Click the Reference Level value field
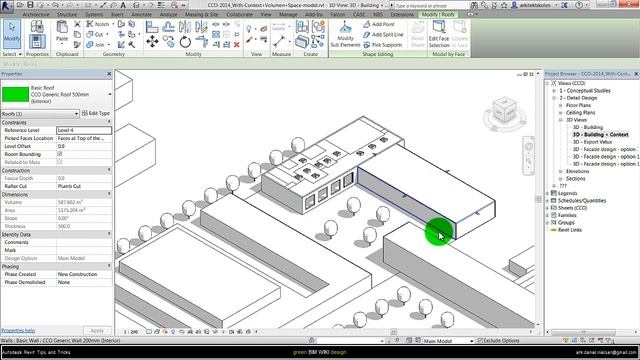The image size is (640, 360). click(84, 130)
